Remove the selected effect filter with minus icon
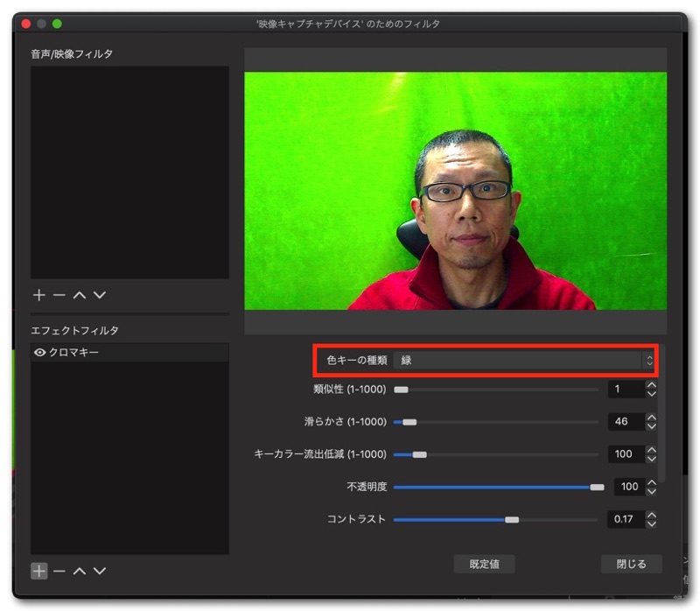The height and width of the screenshot is (611, 700). pos(59,571)
